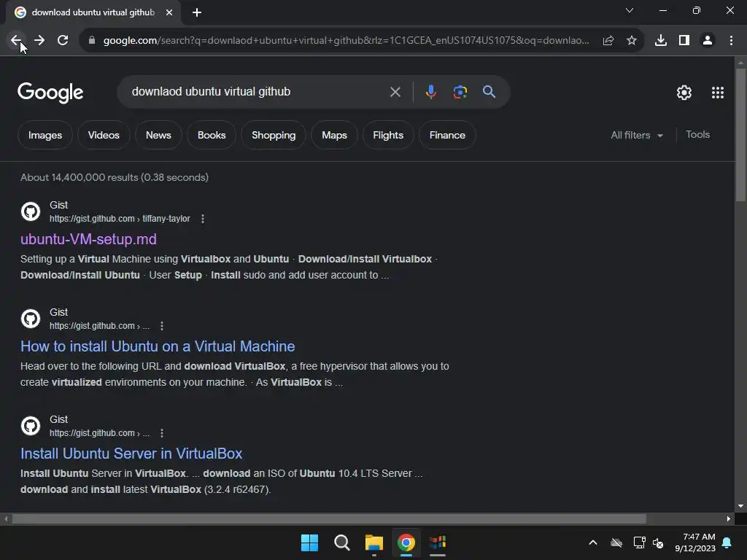The image size is (747, 560).
Task: Open the taskbar clock showing 7:47 AM
Action: 695,542
